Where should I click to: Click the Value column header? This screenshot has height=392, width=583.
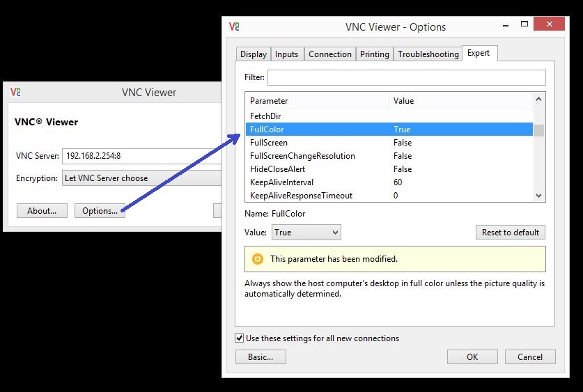[x=461, y=101]
